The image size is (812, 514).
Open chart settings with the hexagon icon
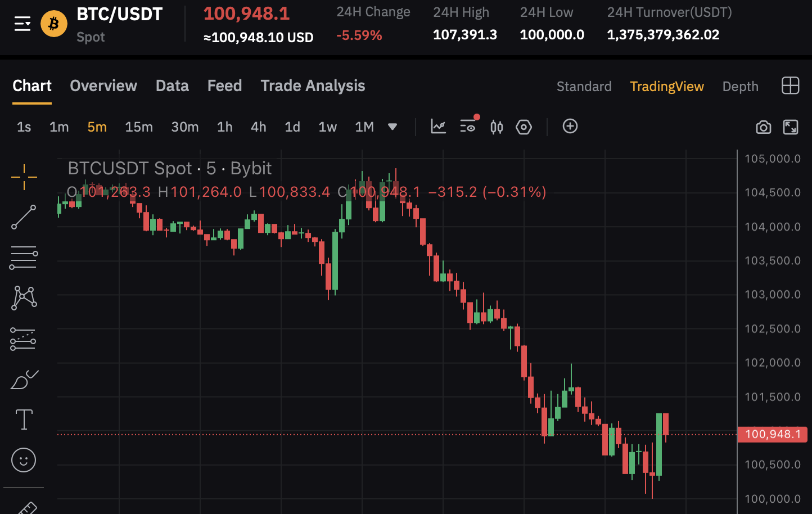(524, 127)
